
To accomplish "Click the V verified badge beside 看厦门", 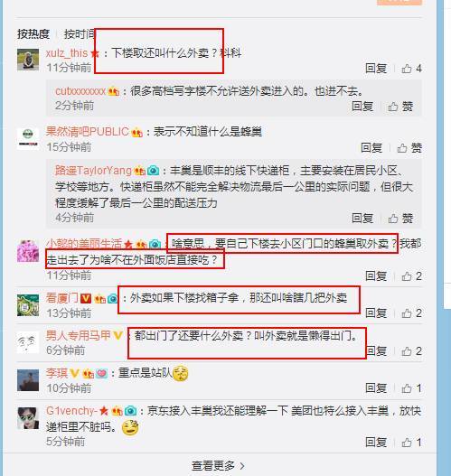I will tap(86, 299).
